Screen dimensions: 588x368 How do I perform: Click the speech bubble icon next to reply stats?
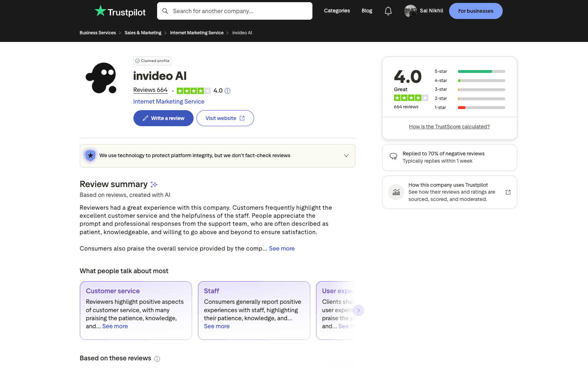393,156
